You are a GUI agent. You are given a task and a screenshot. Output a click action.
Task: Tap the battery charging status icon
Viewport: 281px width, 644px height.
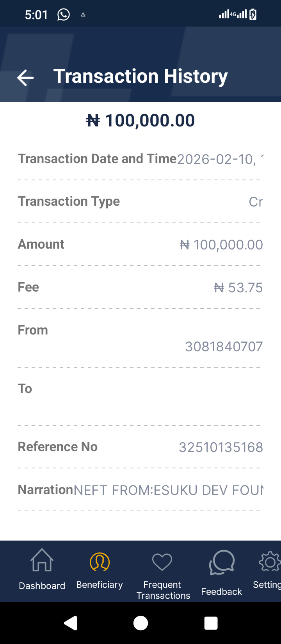click(253, 15)
